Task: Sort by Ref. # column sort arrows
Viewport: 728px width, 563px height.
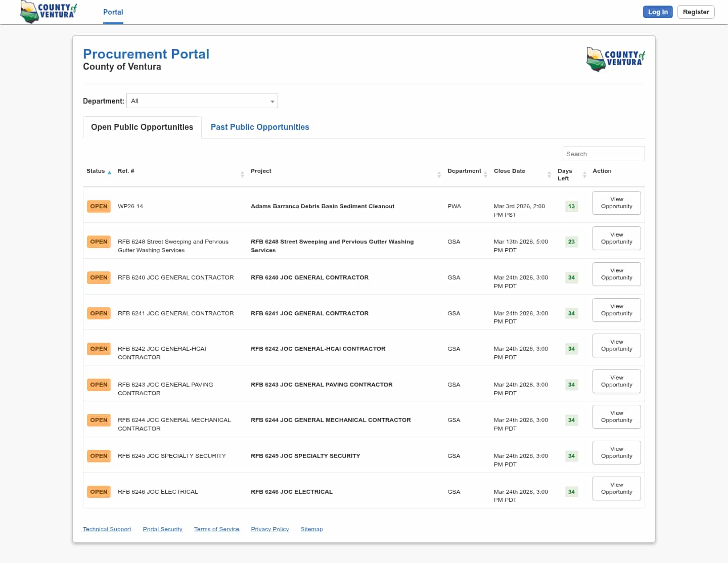Action: pos(242,174)
